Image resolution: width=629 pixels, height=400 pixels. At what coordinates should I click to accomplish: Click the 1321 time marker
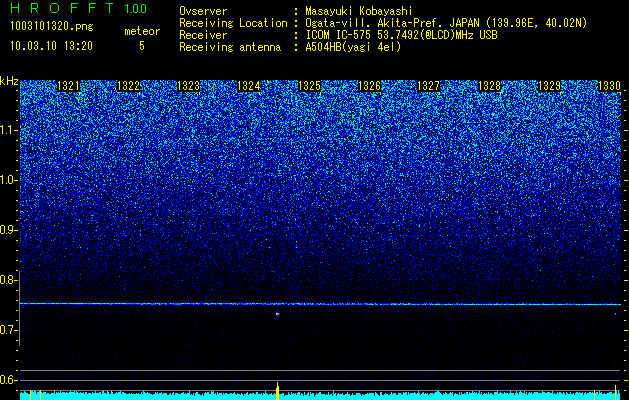pos(68,86)
